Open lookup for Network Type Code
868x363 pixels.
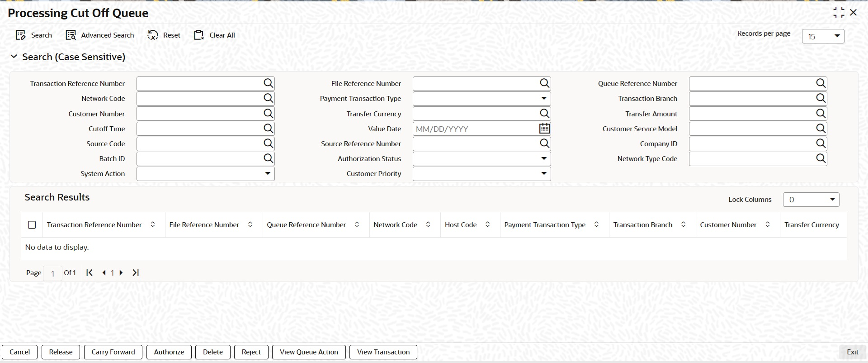[821, 158]
